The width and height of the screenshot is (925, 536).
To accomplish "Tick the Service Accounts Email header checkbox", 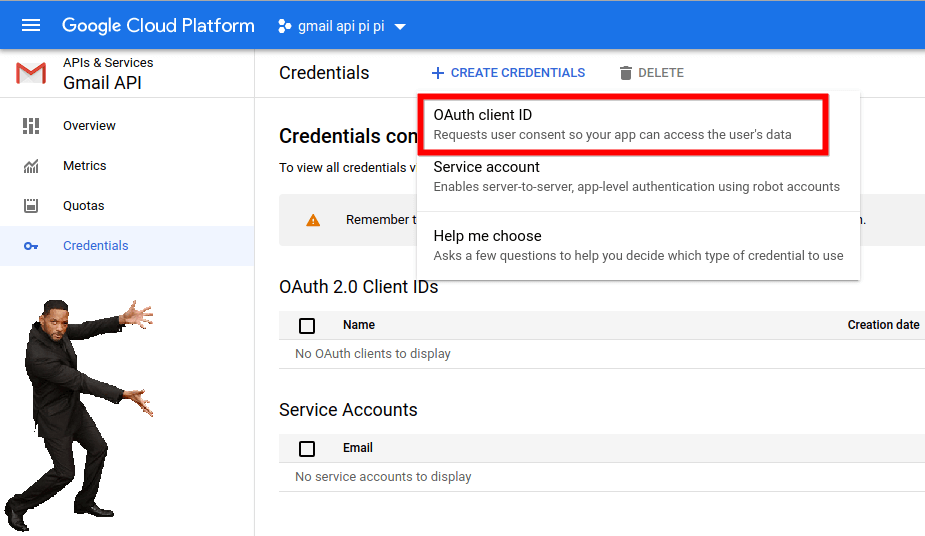I will 307,449.
